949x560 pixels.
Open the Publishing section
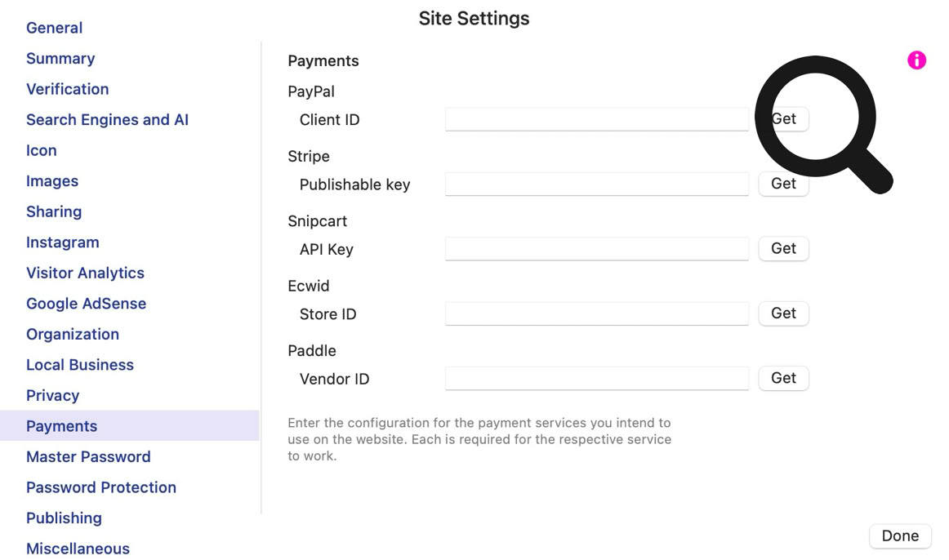[x=64, y=518]
